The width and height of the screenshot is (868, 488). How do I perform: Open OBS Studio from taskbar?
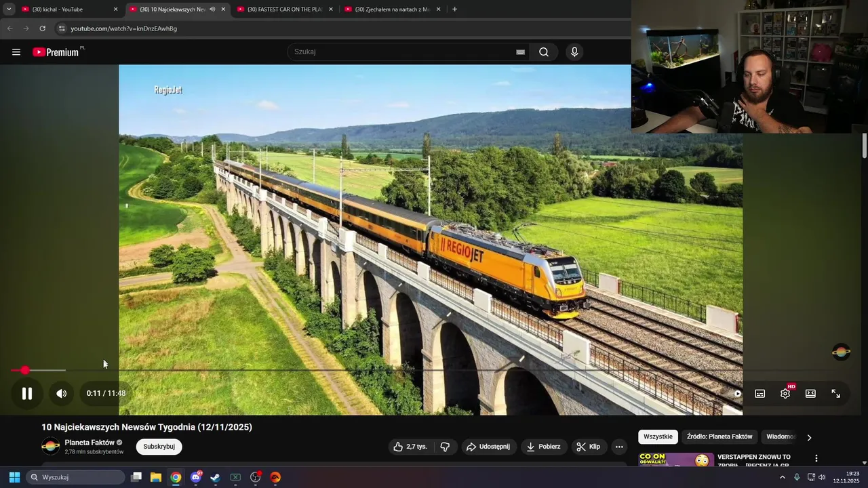(256, 477)
